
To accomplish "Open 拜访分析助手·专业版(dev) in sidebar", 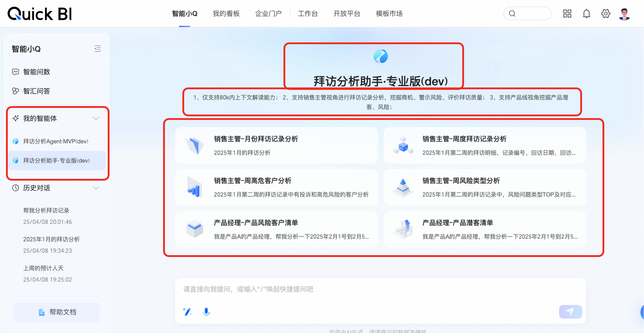I will pyautogui.click(x=57, y=161).
